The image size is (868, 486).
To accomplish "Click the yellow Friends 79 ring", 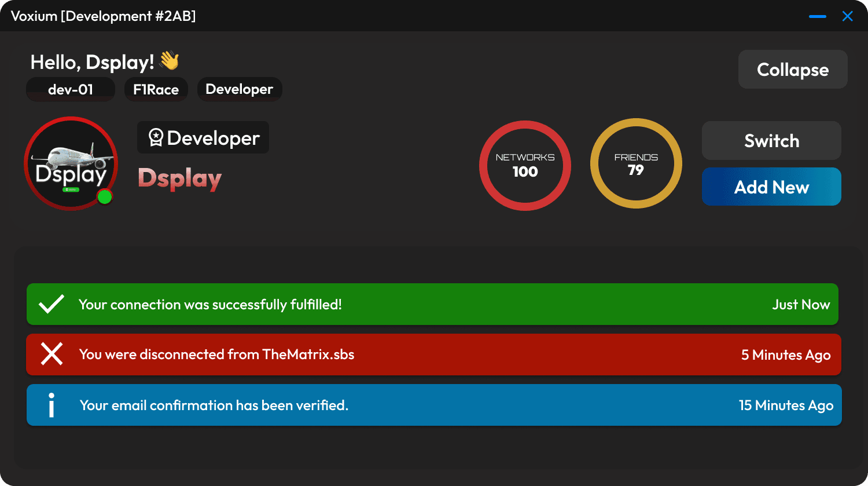I will point(636,164).
